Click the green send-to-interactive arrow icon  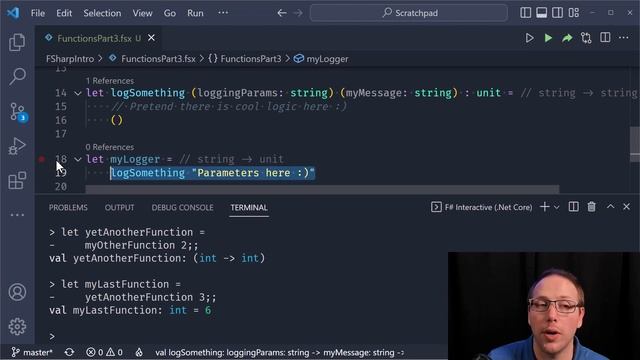[567, 38]
